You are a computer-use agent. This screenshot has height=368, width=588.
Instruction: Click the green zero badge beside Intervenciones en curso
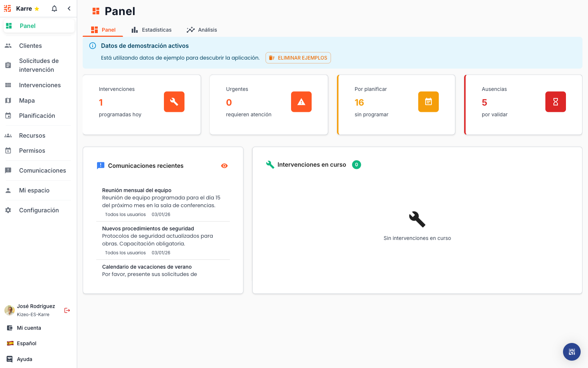coord(356,165)
